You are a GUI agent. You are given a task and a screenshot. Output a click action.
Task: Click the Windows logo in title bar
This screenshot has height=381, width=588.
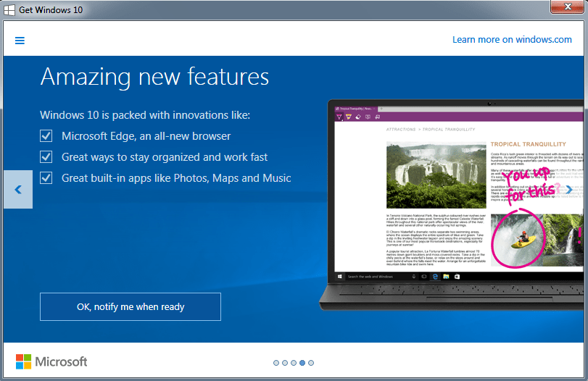(x=10, y=9)
